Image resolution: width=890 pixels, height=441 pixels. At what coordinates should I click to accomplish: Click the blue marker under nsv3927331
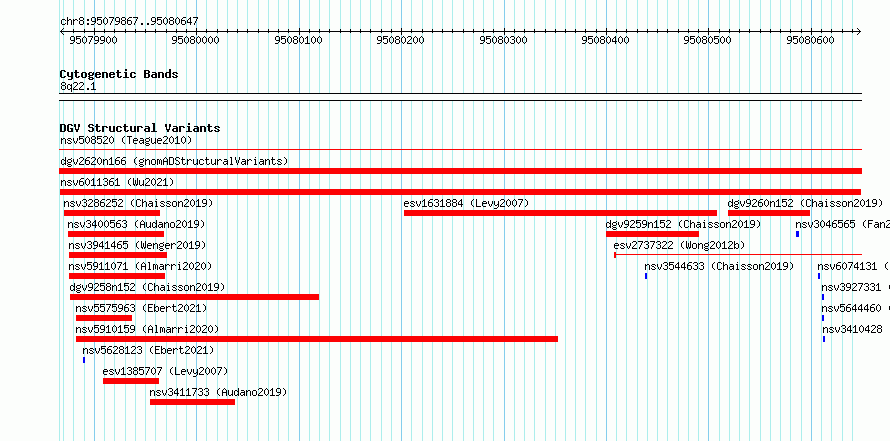coord(823,297)
